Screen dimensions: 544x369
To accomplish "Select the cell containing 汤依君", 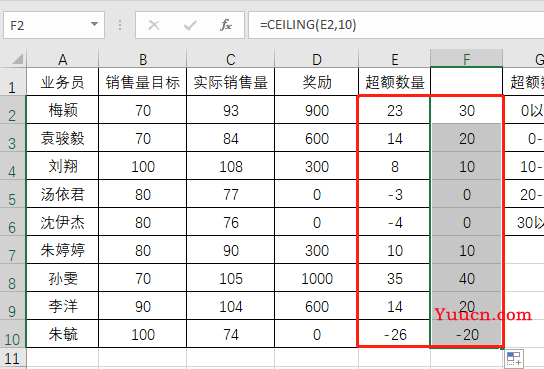I will point(62,194).
